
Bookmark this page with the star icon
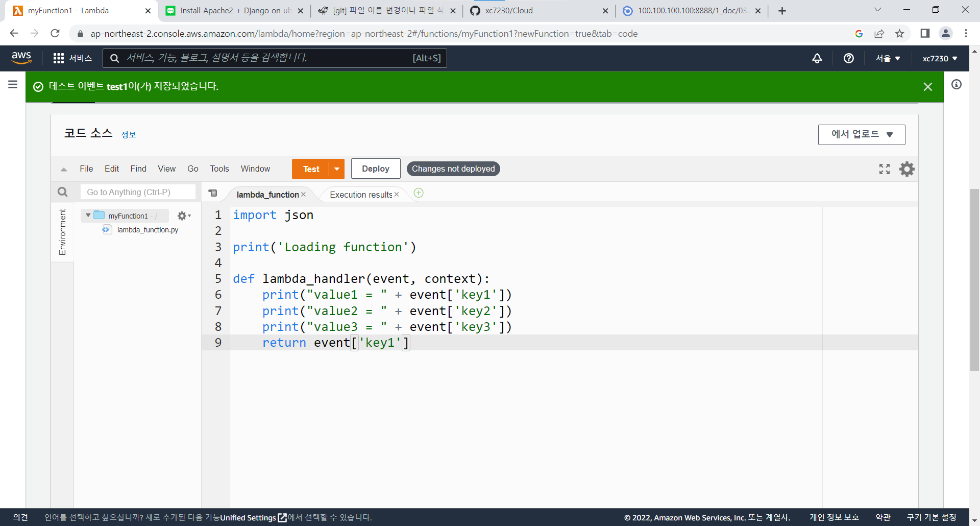click(899, 34)
